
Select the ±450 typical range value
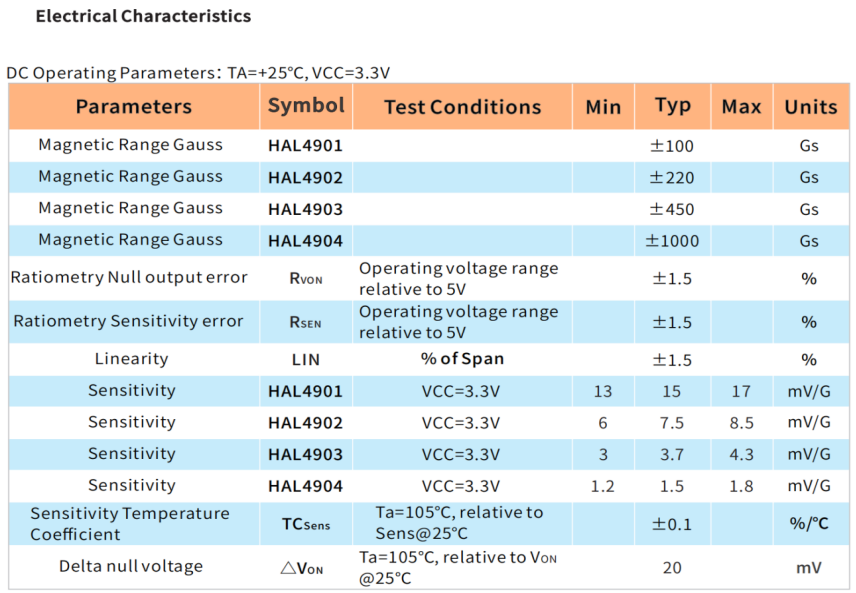pos(672,209)
